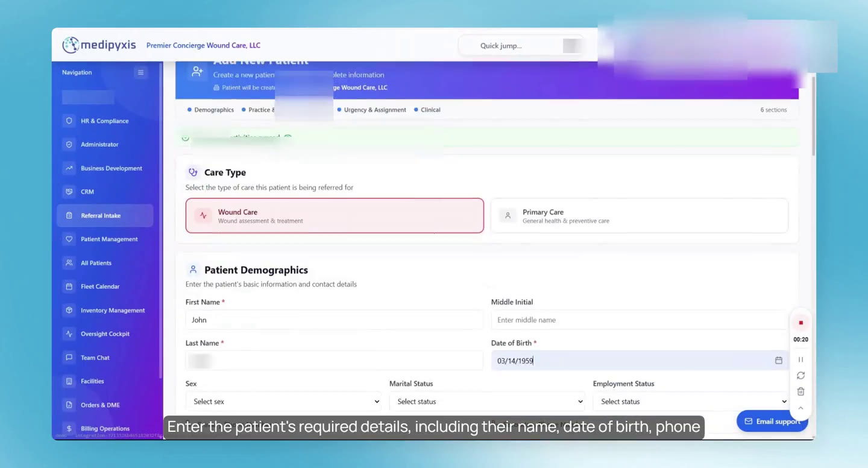
Task: Jump to the Demographics section
Action: (210, 110)
